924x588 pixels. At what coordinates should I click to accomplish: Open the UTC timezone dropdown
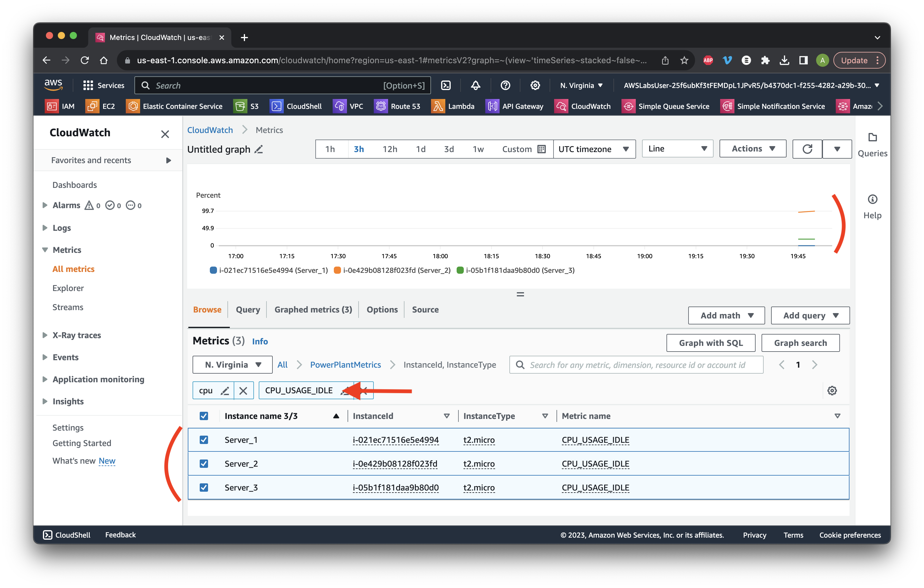click(x=594, y=149)
